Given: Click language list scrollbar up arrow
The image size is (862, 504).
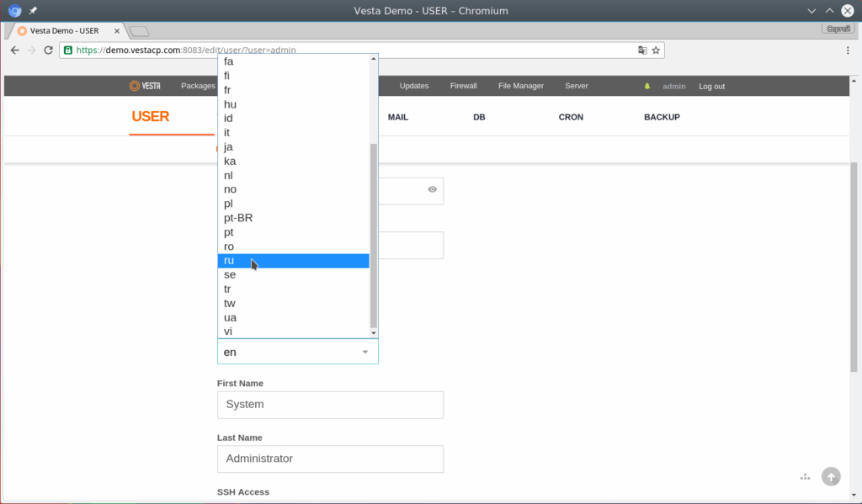Looking at the screenshot, I should pos(374,58).
